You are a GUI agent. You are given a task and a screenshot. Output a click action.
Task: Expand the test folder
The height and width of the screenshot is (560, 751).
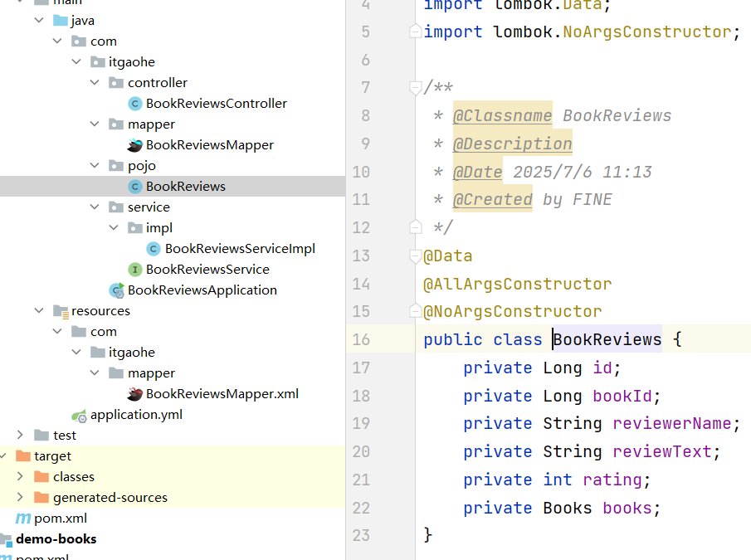click(20, 435)
